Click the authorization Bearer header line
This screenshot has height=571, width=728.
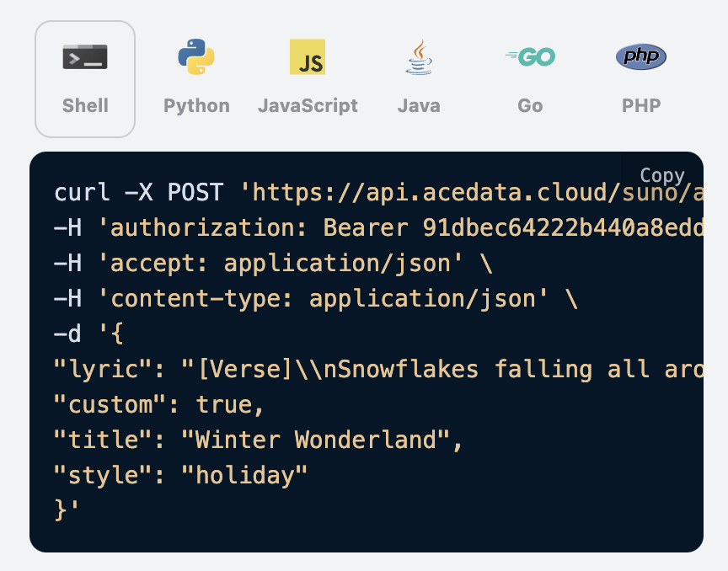(x=378, y=227)
